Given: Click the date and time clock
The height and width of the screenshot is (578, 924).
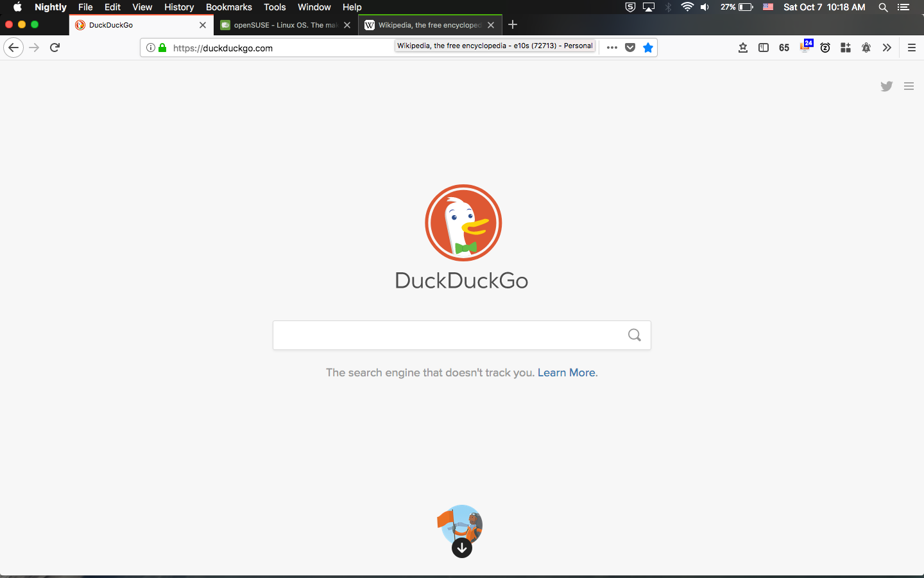Looking at the screenshot, I should click(x=825, y=7).
